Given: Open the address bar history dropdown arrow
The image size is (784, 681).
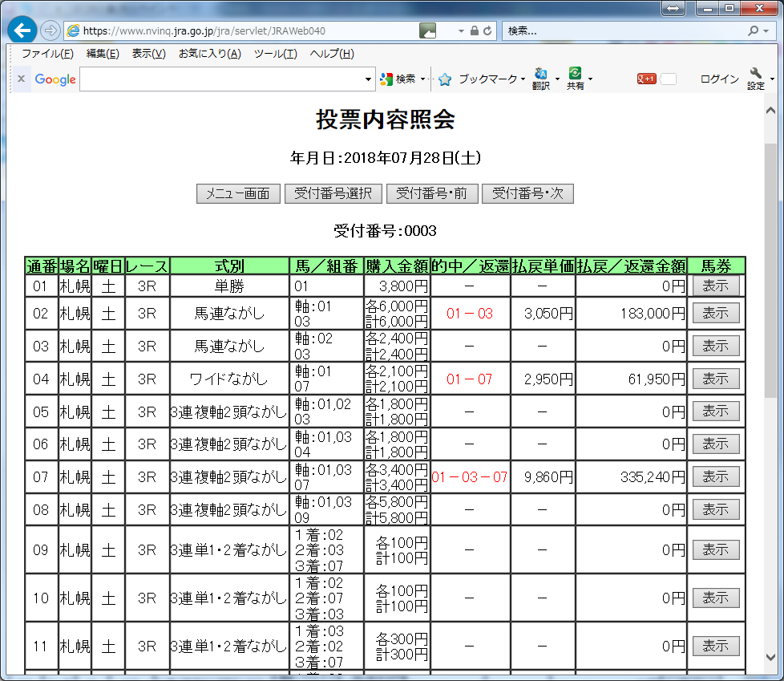Looking at the screenshot, I should tap(461, 31).
